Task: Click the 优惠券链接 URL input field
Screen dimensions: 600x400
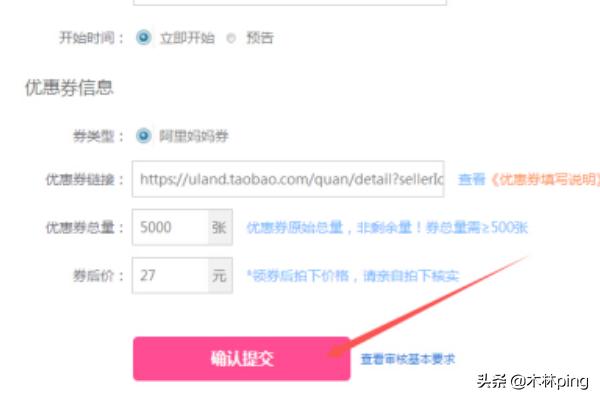Action: (x=288, y=179)
